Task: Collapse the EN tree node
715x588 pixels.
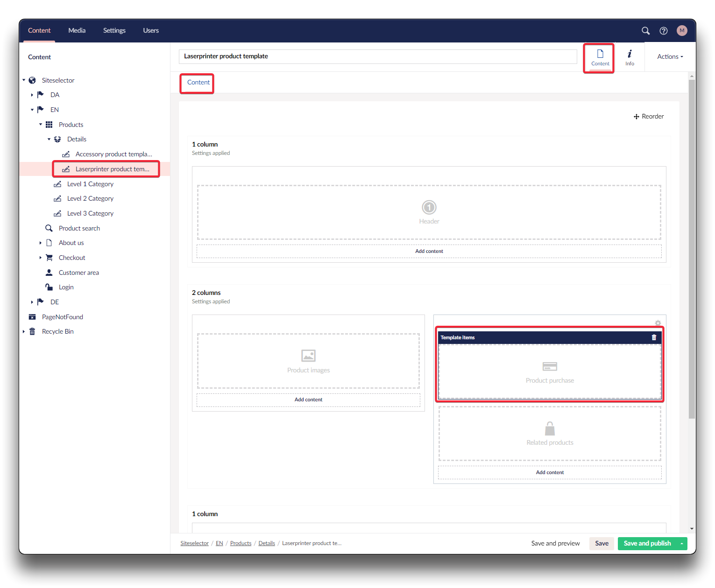Action: (x=32, y=110)
